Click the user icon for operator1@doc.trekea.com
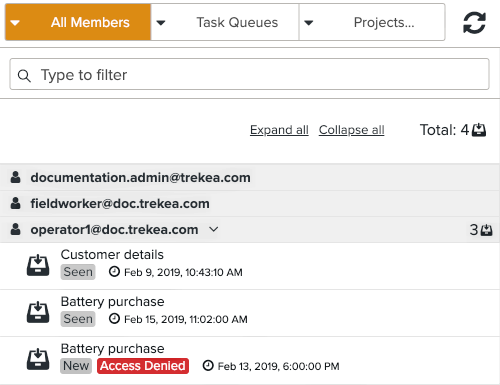 click(x=15, y=229)
